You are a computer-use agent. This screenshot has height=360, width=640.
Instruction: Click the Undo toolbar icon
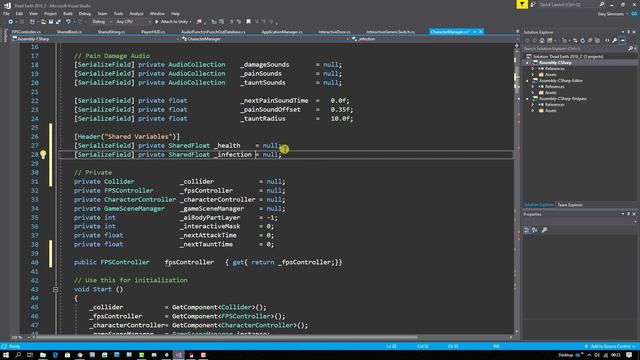pos(68,22)
